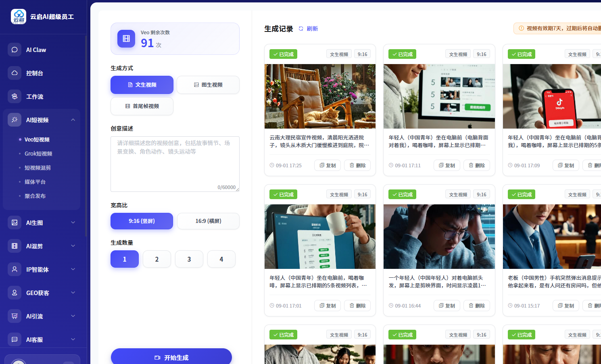Screen dimensions: 601x364
Task: Delete the 09-01 17:01 video record
Action: click(357, 306)
